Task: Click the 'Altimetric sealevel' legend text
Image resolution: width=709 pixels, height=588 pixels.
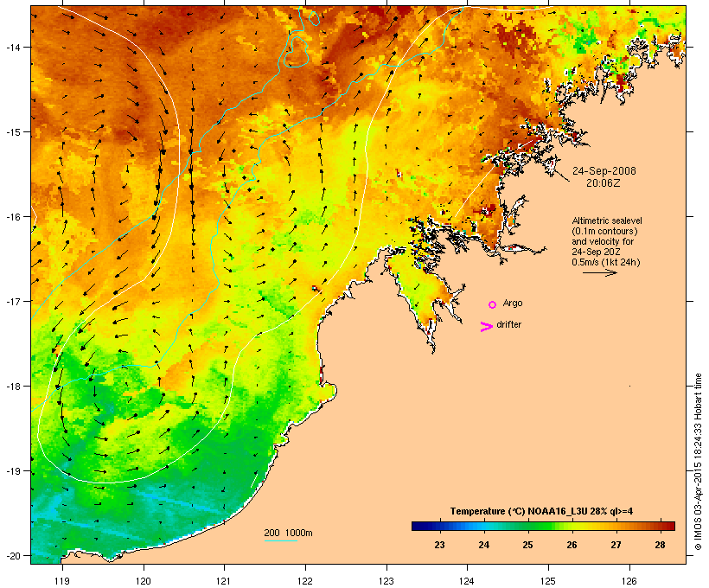Action: click(x=607, y=220)
